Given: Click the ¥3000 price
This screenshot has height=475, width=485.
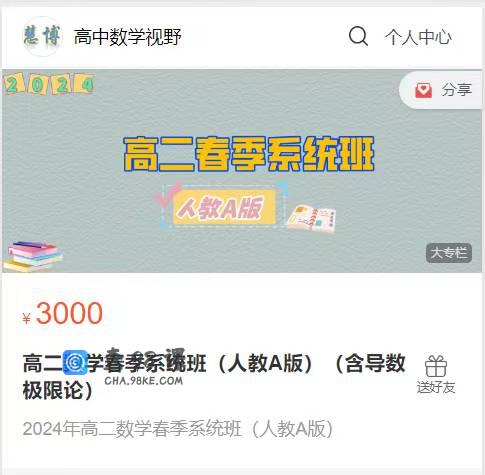Looking at the screenshot, I should click(x=63, y=313).
